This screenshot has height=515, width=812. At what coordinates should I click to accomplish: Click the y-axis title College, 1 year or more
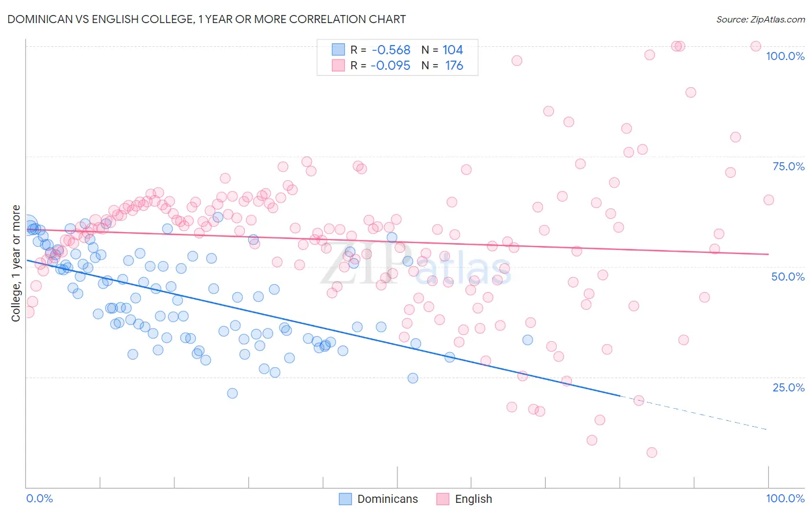(x=16, y=263)
